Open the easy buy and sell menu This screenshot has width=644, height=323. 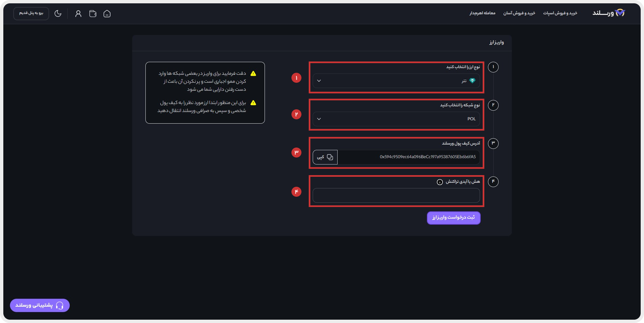point(519,13)
